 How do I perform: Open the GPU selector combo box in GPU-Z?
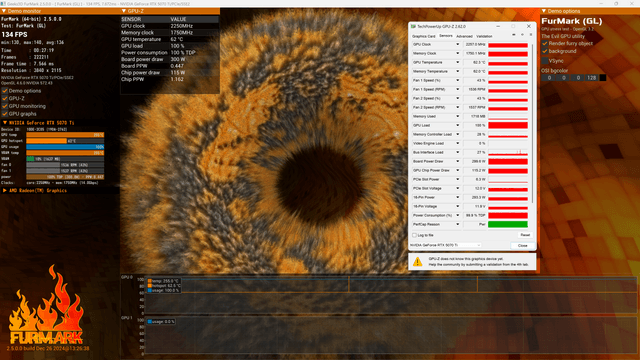point(445,245)
